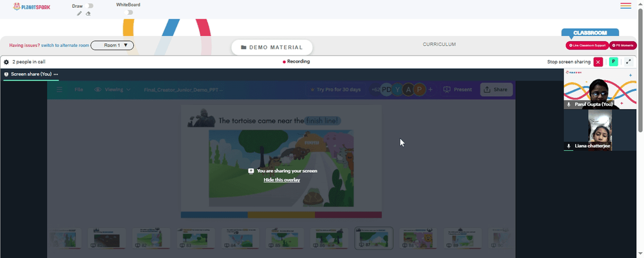Viewport: 644px width, 258px height.
Task: Open the File menu in Canva
Action: pyautogui.click(x=79, y=89)
